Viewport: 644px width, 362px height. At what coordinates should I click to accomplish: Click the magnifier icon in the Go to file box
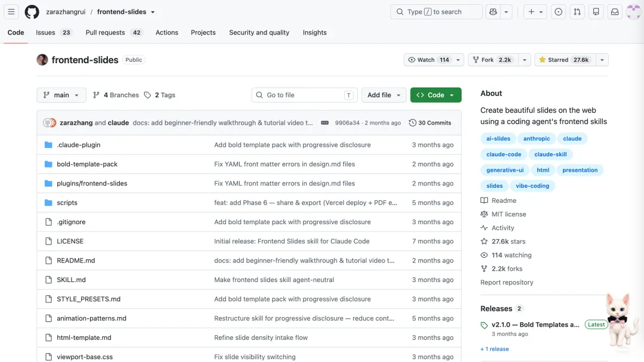pos(259,95)
